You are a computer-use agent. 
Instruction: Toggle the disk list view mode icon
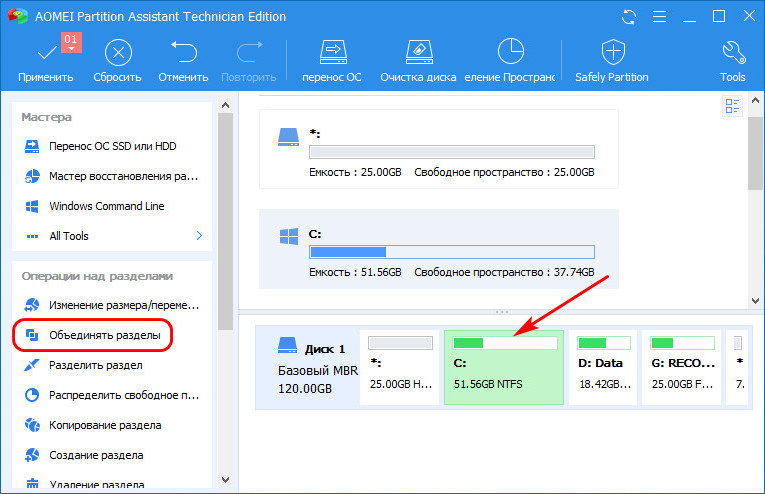732,106
